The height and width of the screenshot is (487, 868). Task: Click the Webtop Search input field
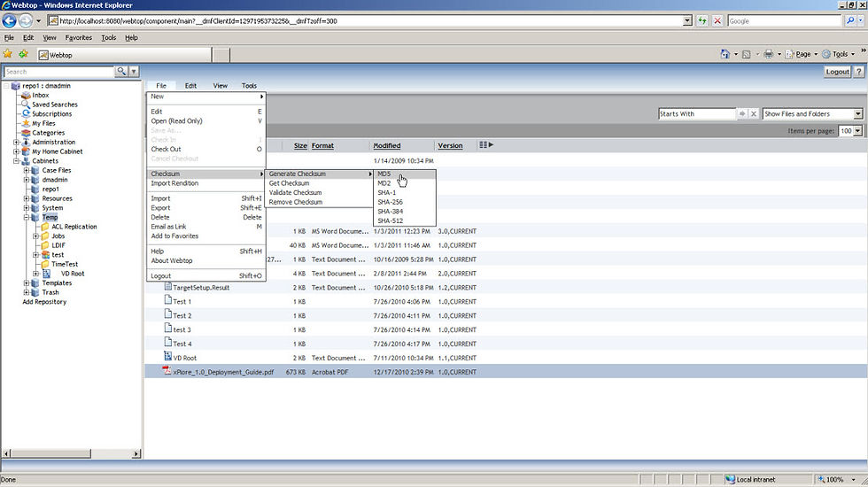click(x=58, y=72)
